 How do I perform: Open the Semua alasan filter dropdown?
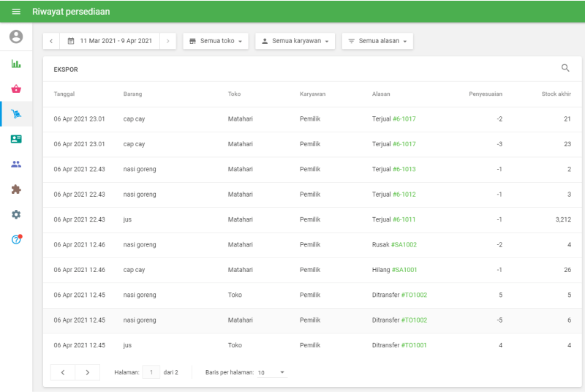coord(377,41)
